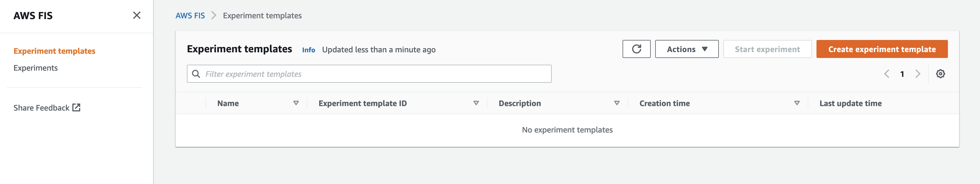Click Create experiment template button
Image resolution: width=980 pixels, height=184 pixels.
coord(882,49)
